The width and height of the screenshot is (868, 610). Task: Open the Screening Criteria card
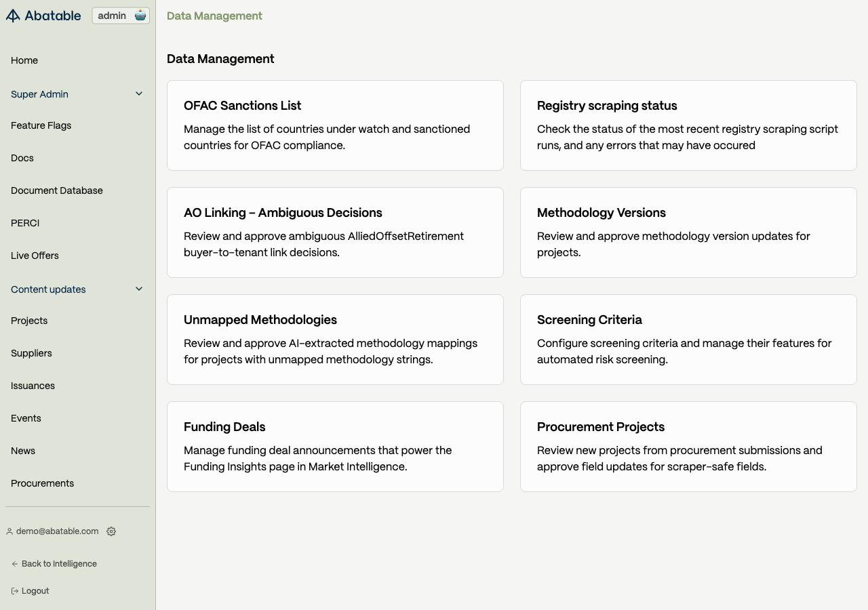click(x=688, y=340)
